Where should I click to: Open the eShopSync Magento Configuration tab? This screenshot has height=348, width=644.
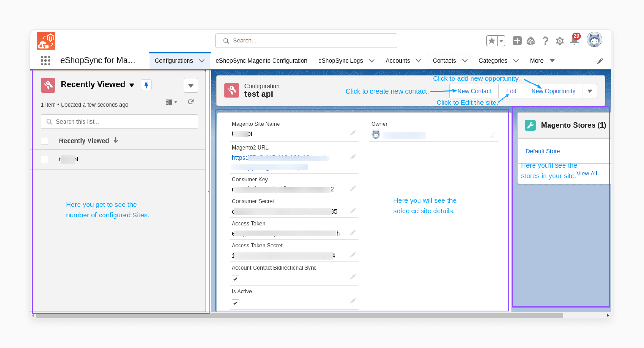[261, 61]
